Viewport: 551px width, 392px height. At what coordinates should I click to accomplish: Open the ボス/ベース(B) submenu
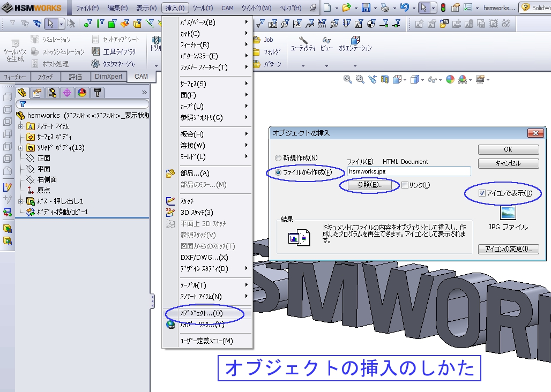coord(207,22)
